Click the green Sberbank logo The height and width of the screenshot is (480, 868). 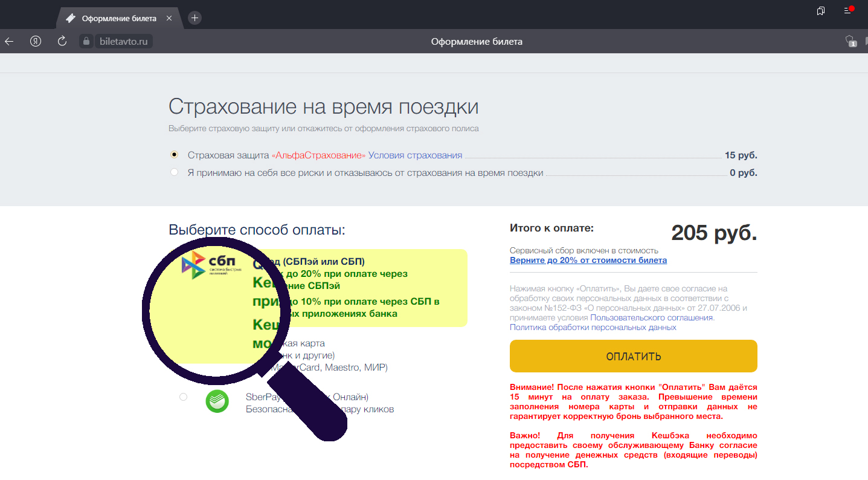pos(217,401)
